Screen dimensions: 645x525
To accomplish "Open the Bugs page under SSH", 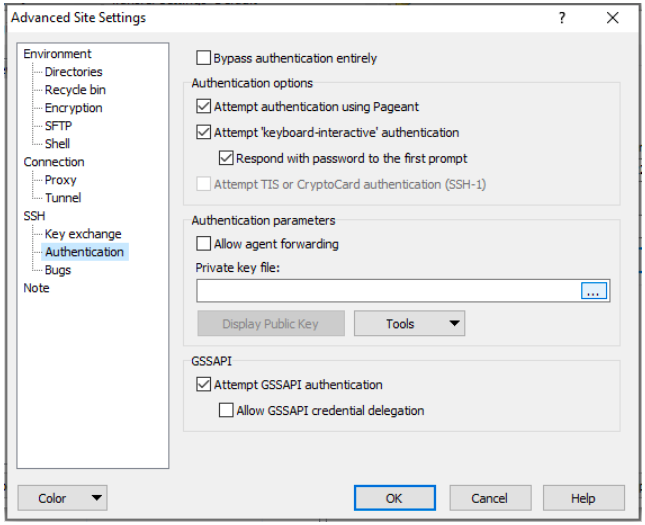I will (x=58, y=270).
